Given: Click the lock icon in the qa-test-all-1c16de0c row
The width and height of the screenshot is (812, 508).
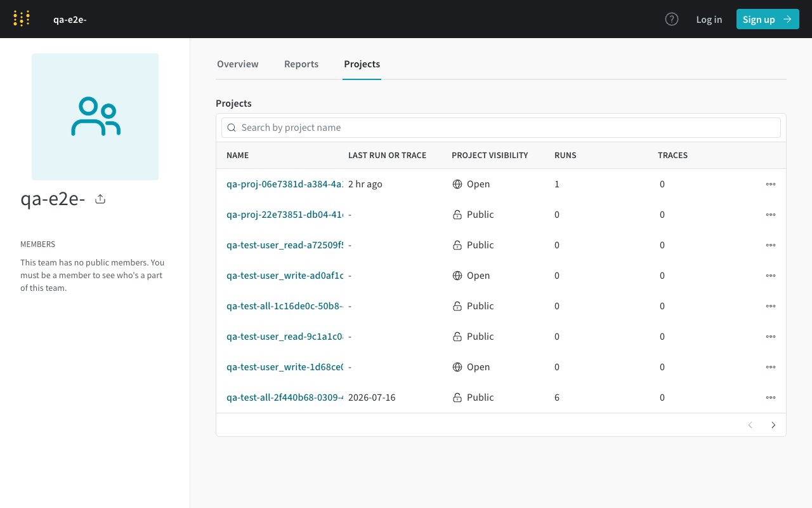Looking at the screenshot, I should (x=457, y=306).
